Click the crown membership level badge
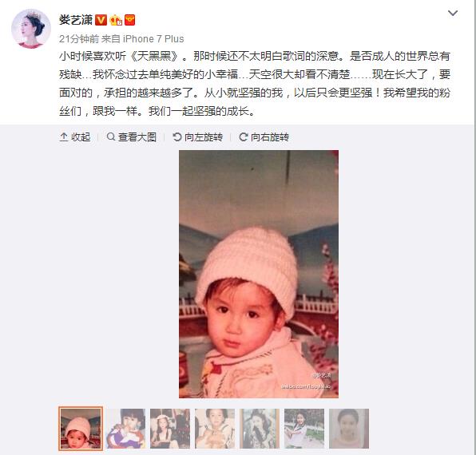The image size is (476, 455). click(116, 20)
